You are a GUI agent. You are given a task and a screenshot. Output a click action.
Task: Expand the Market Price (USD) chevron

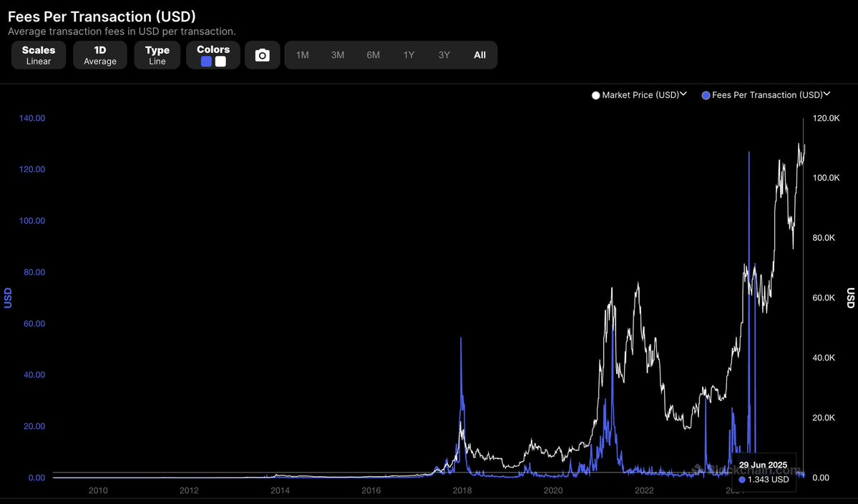[683, 94]
